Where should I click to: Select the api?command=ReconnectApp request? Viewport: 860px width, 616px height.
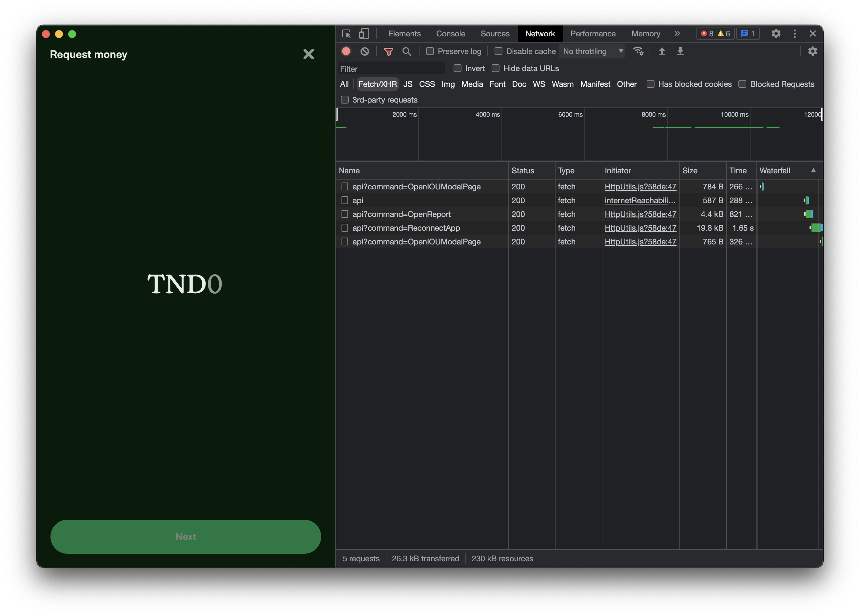[406, 228]
